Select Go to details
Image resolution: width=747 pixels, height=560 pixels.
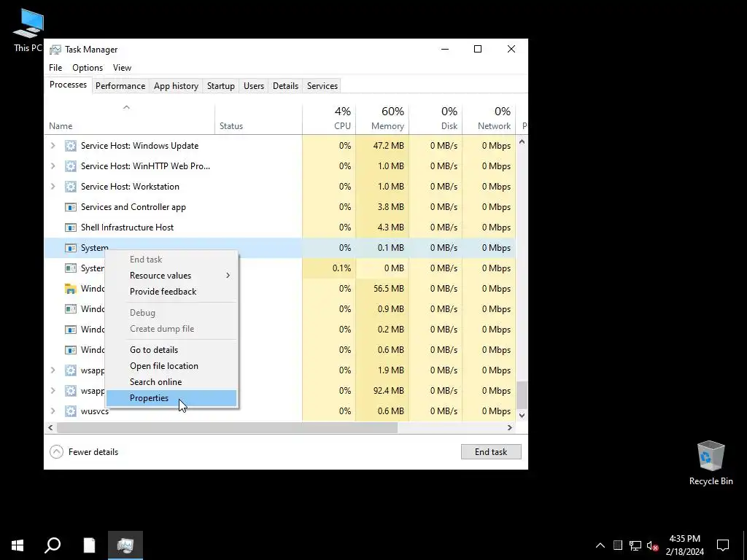tap(171, 349)
